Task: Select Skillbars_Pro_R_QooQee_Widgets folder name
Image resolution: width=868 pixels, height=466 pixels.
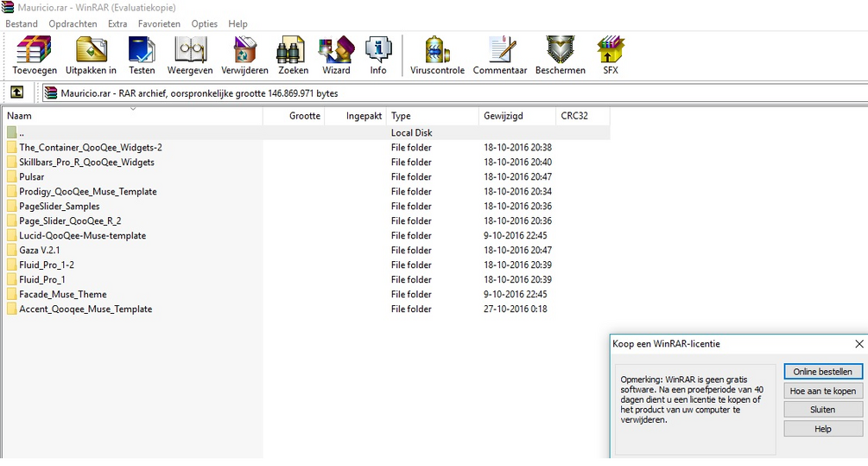Action: point(87,163)
